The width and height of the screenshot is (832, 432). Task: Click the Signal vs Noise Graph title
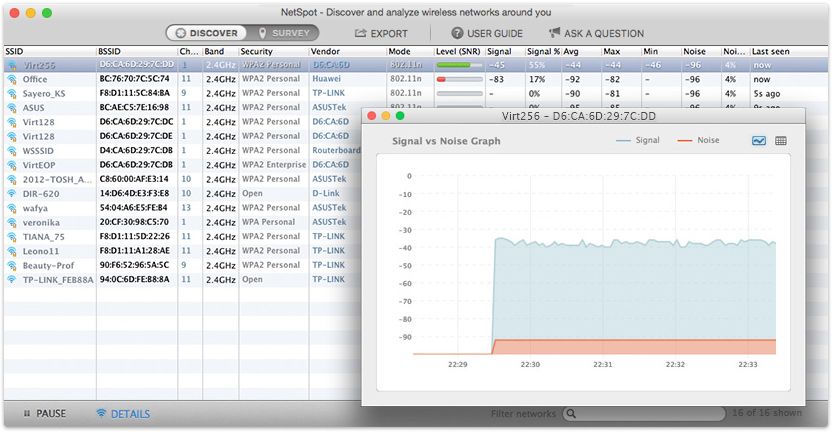[x=446, y=141]
